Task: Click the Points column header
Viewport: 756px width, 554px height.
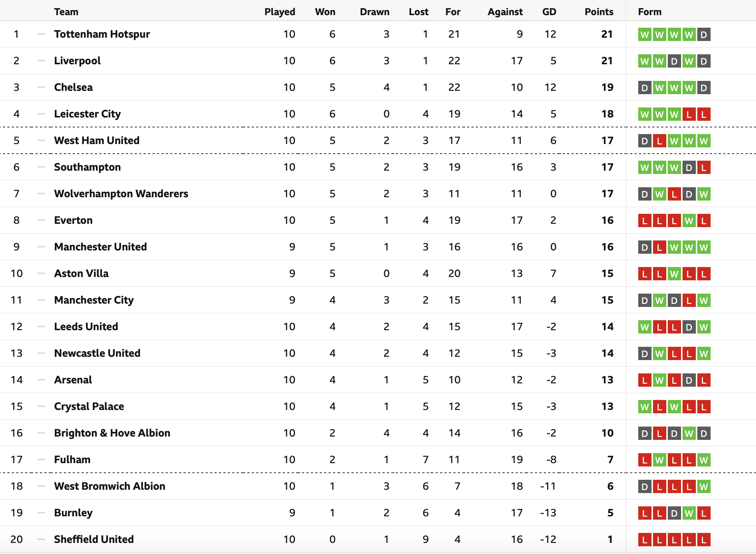Action: tap(599, 12)
